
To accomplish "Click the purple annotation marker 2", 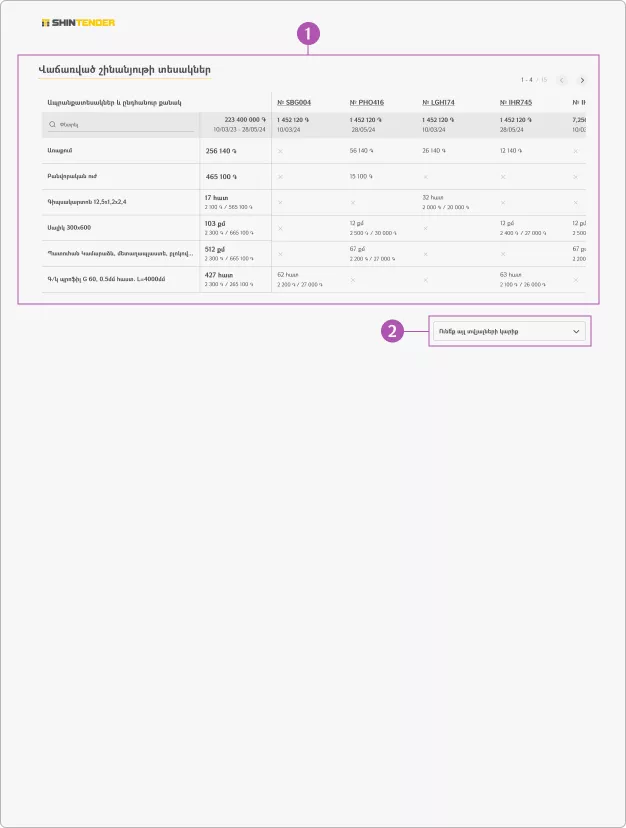I will pos(394,331).
